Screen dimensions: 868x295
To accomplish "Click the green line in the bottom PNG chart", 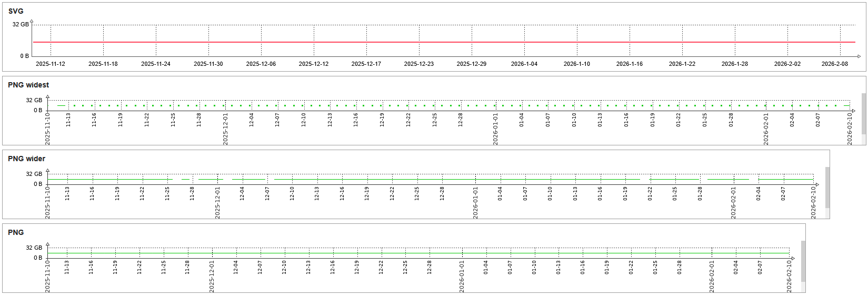I will [421, 253].
